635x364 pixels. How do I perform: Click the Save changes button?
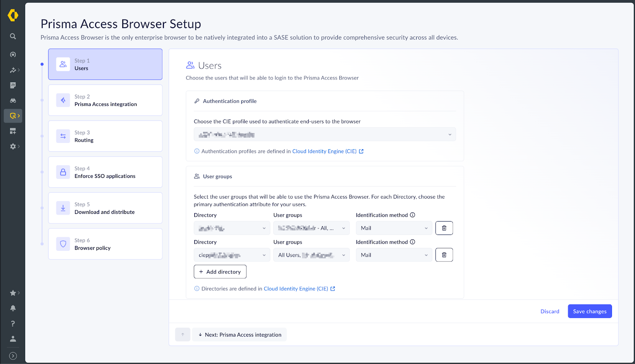589,312
